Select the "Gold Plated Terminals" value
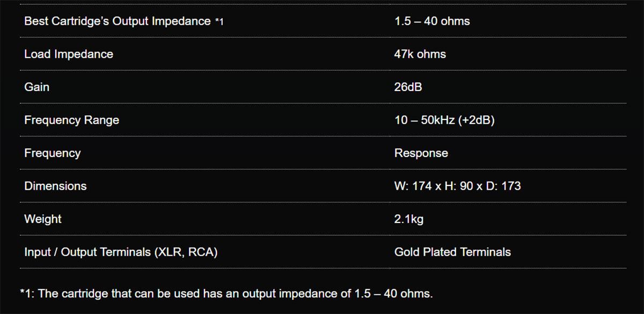Screen dimensions: 644x314 point(452,252)
